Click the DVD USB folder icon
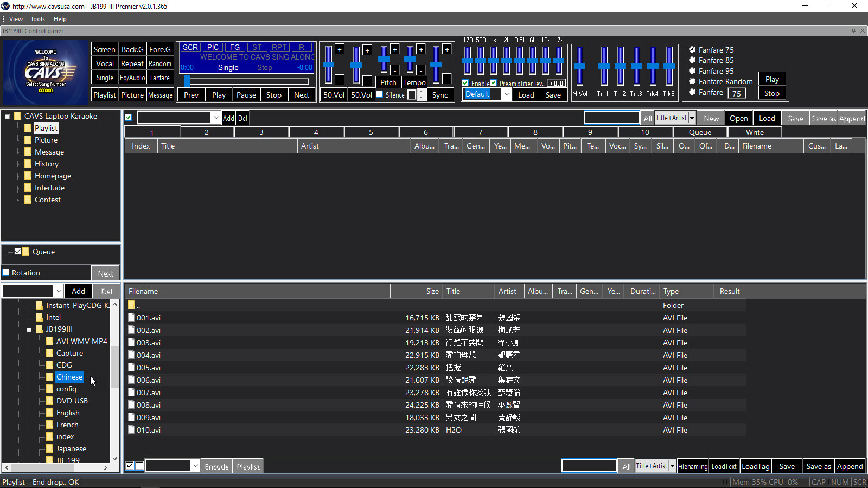The height and width of the screenshot is (488, 868). coord(49,401)
